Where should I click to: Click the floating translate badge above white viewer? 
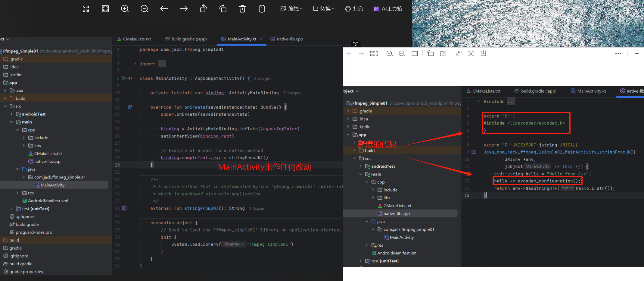pos(356,45)
